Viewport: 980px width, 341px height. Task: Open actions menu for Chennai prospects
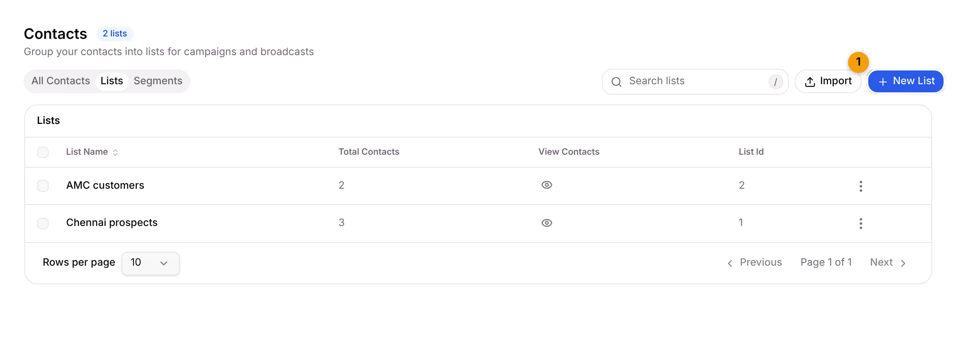pos(861,223)
